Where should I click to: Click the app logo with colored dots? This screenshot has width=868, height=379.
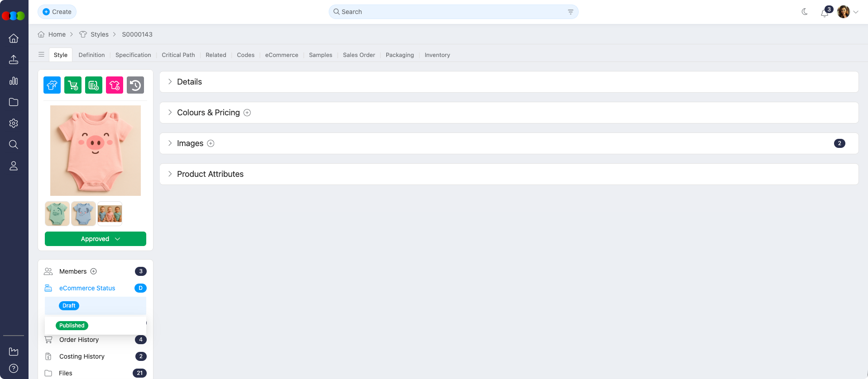point(13,16)
